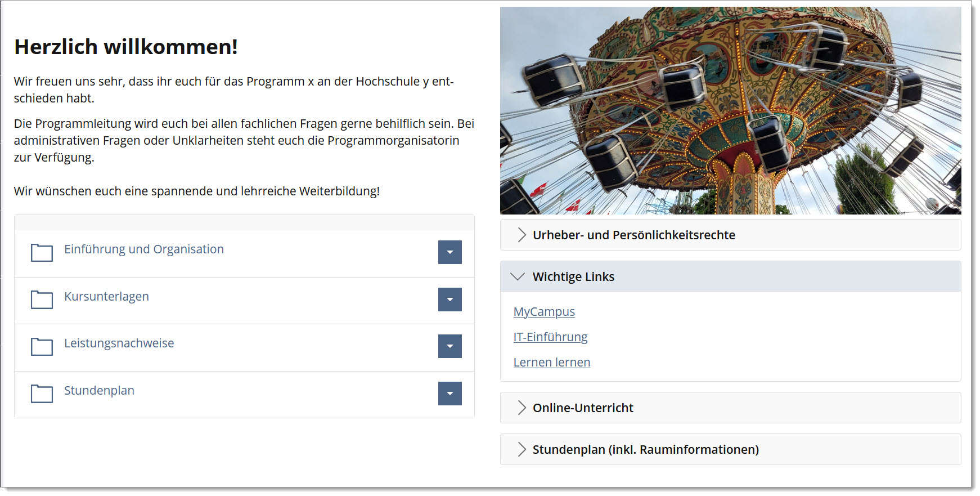Click the carousel swing ride image
Image resolution: width=980 pixels, height=496 pixels.
point(730,110)
